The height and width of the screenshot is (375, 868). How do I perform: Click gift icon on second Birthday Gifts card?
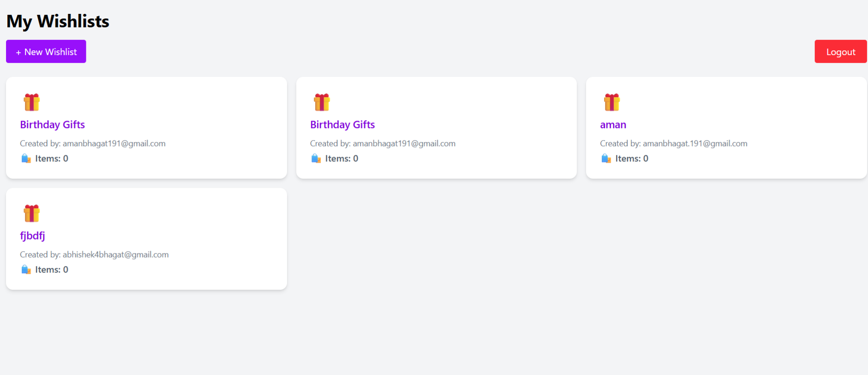[x=322, y=102]
